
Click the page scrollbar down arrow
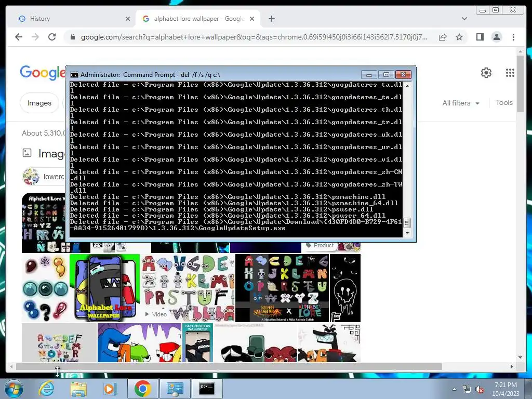point(521,357)
